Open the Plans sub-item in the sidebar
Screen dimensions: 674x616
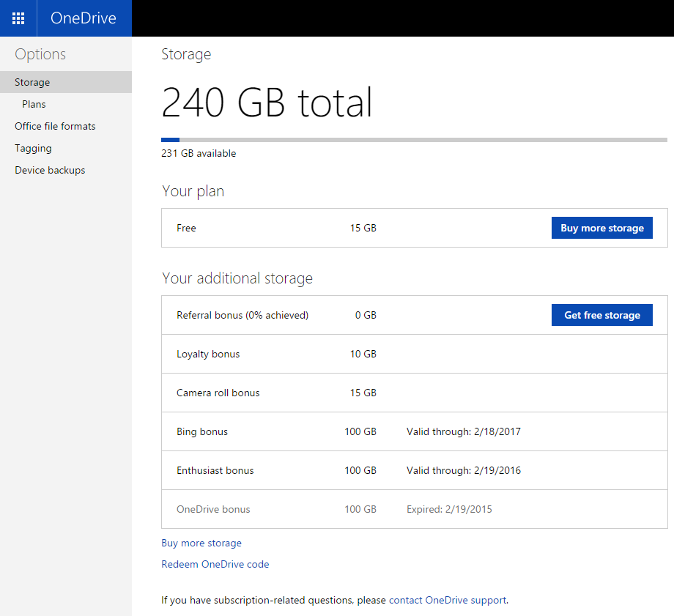[x=34, y=105]
